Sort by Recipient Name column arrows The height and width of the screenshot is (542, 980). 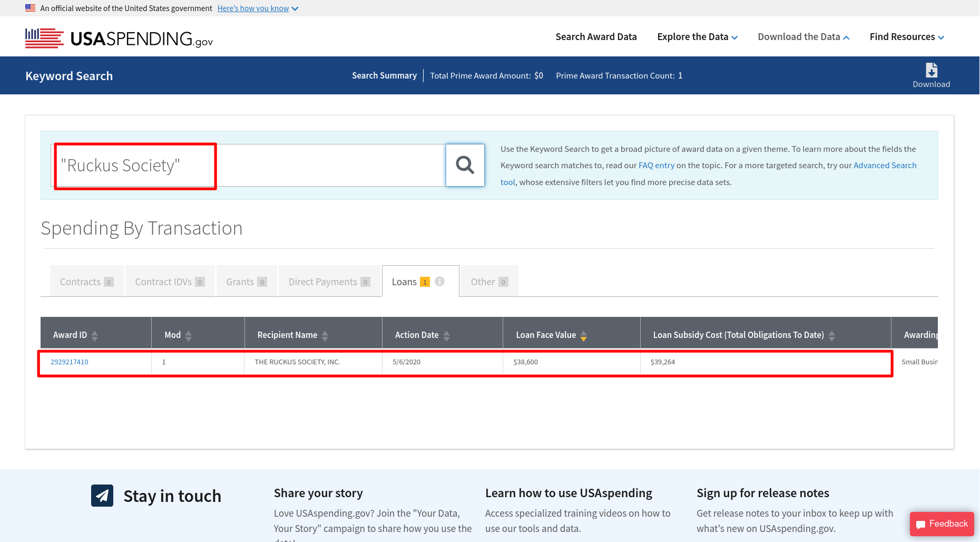pyautogui.click(x=325, y=335)
